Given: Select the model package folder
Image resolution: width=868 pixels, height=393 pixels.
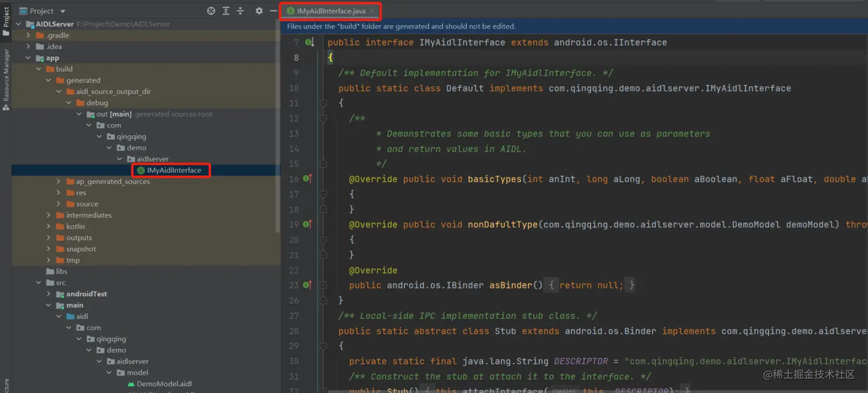Looking at the screenshot, I should coord(132,372).
